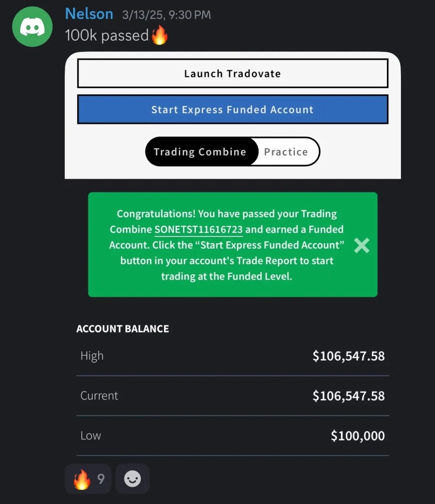Image resolution: width=435 pixels, height=504 pixels.
Task: Click the message timestamp 3/13/25, 9:30 PM
Action: [166, 15]
